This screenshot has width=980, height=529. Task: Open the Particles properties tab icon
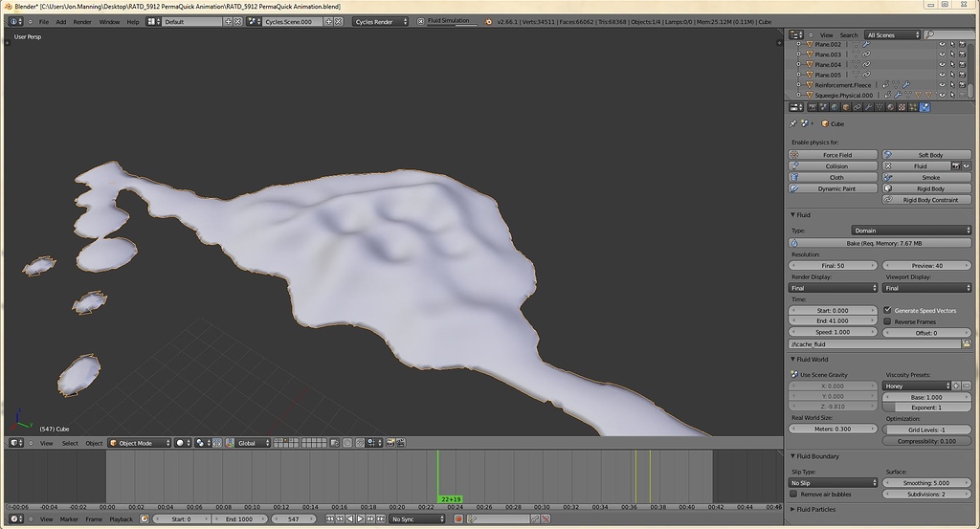click(x=914, y=107)
